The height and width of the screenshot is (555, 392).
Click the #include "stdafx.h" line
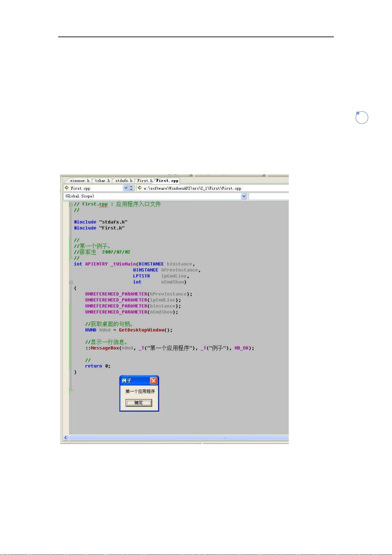[x=101, y=222]
